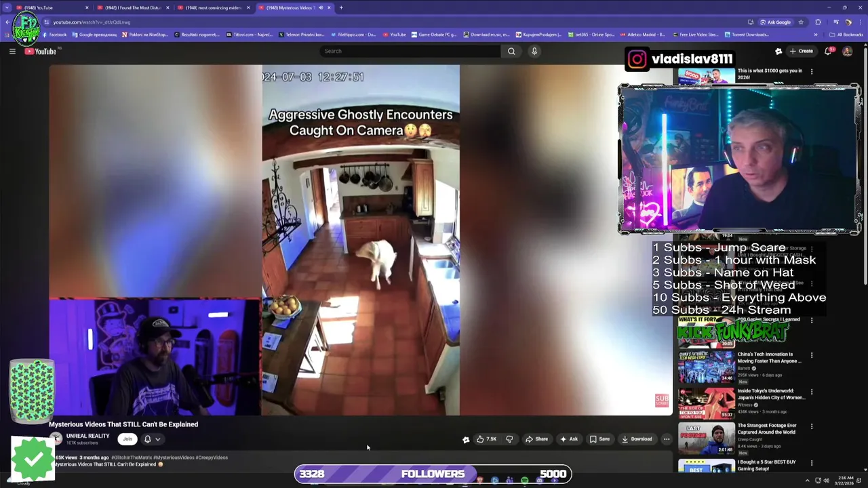Viewport: 868px width, 488px height.
Task: Select the 'Mysterious Videos' active tab
Action: [294, 7]
